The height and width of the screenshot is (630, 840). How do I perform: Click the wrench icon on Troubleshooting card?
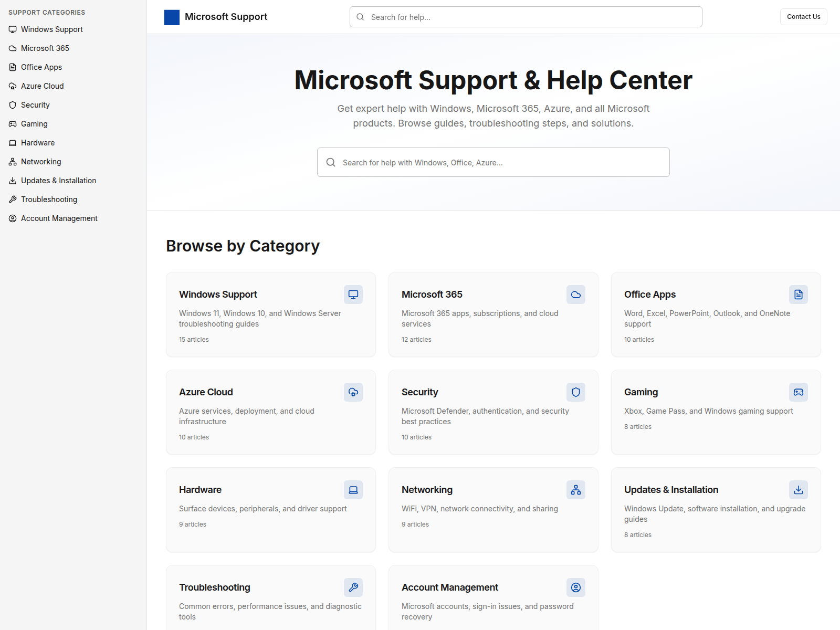(x=353, y=587)
